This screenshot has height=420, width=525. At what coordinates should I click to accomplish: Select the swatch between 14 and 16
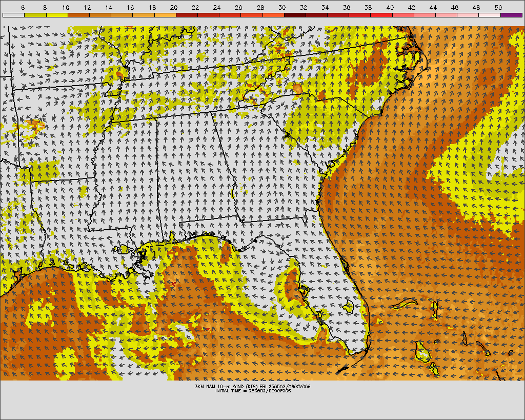click(122, 15)
